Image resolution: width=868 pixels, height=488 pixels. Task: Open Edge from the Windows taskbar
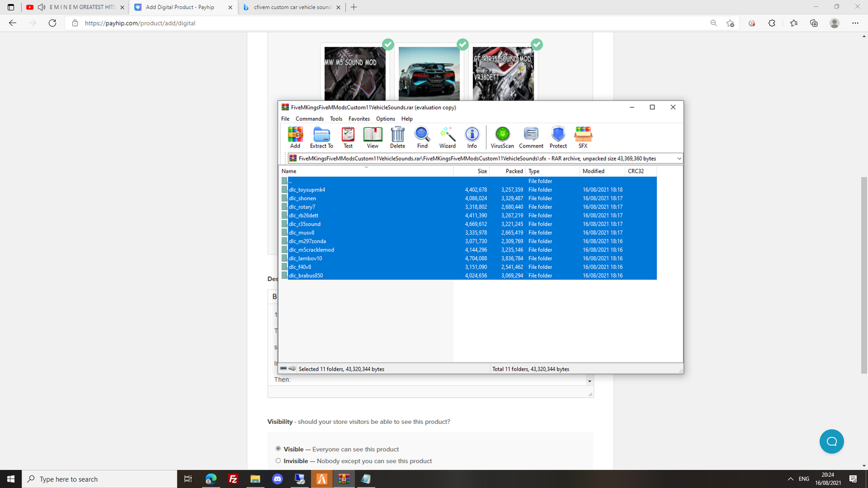pyautogui.click(x=211, y=479)
